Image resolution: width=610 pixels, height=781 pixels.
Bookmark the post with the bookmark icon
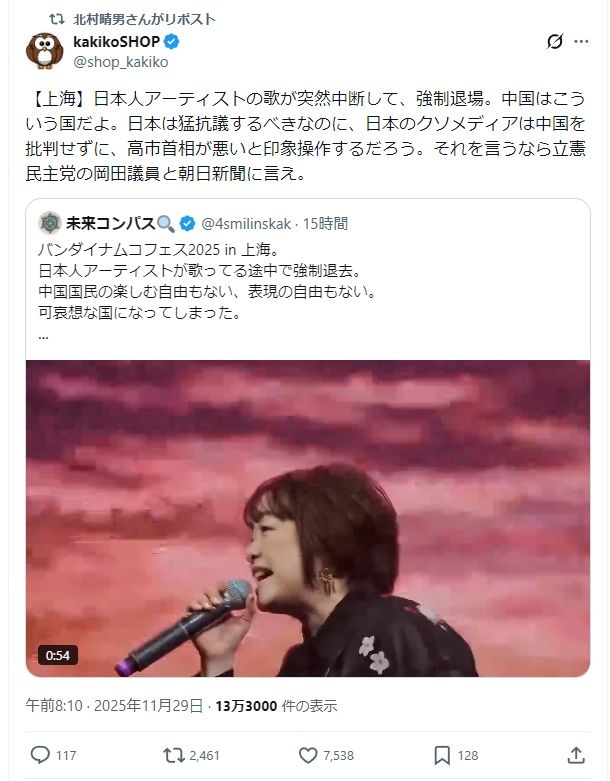442,755
